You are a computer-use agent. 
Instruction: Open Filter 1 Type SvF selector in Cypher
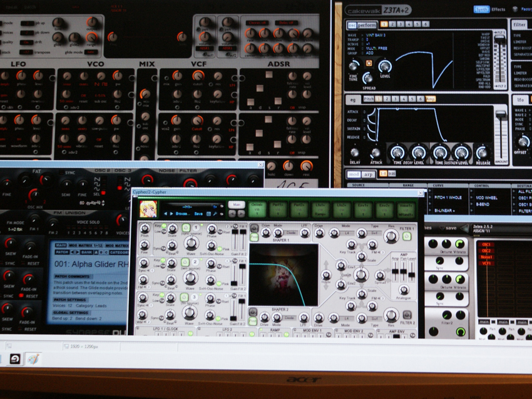pyautogui.click(x=374, y=233)
